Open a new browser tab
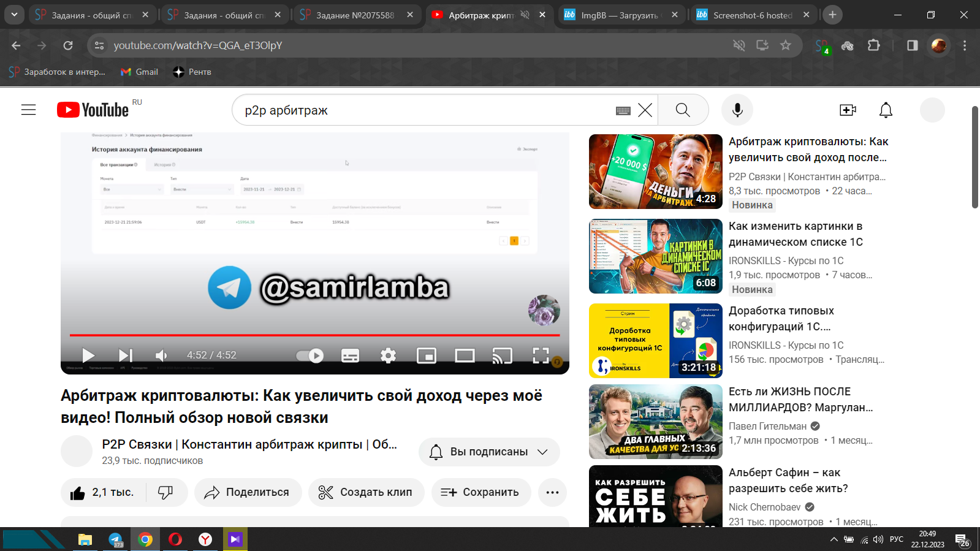This screenshot has width=980, height=551. click(x=832, y=15)
